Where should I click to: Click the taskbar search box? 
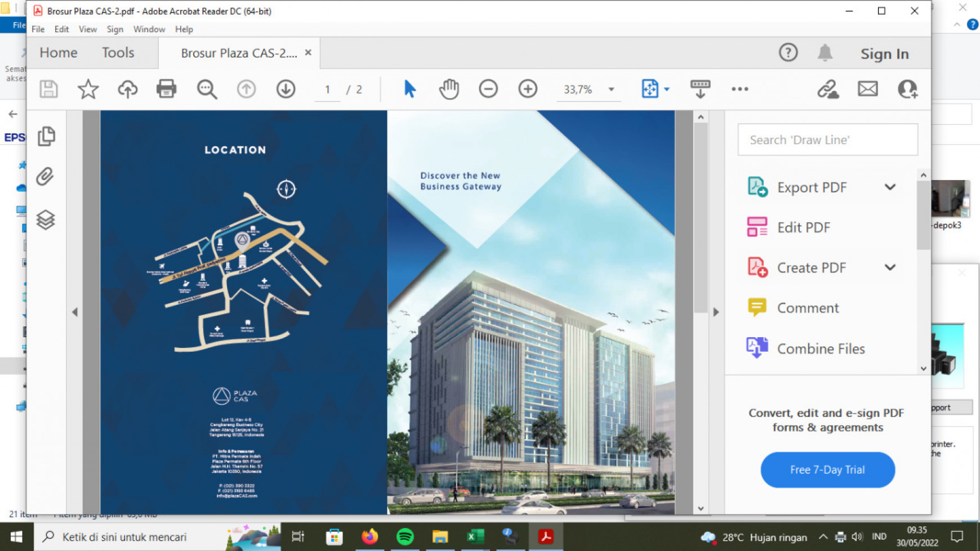[158, 537]
